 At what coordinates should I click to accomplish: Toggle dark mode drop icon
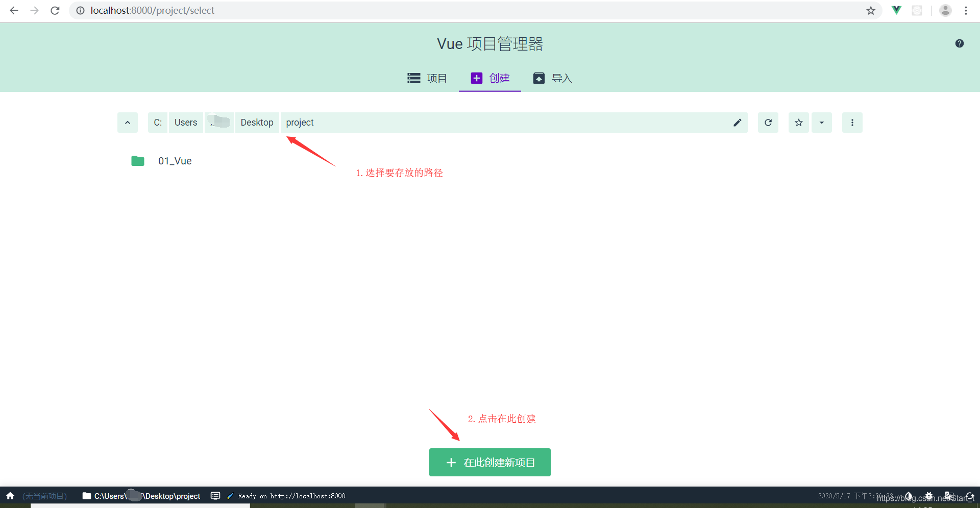coord(909,496)
